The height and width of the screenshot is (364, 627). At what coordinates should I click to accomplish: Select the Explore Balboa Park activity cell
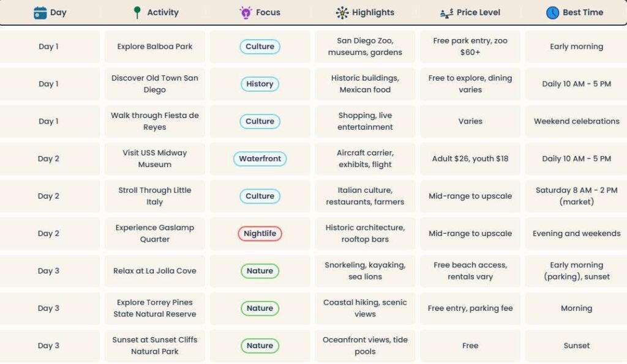(x=155, y=47)
